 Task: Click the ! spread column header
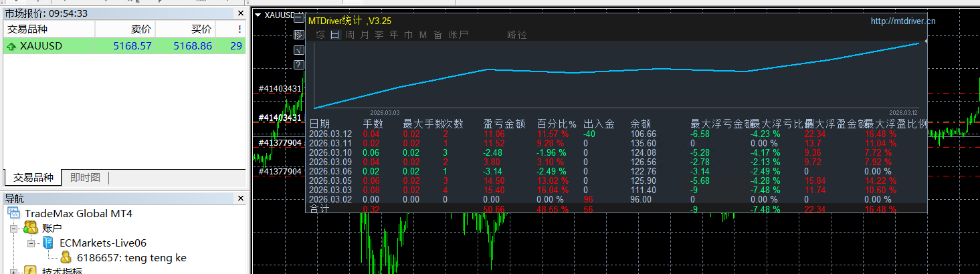click(x=231, y=29)
